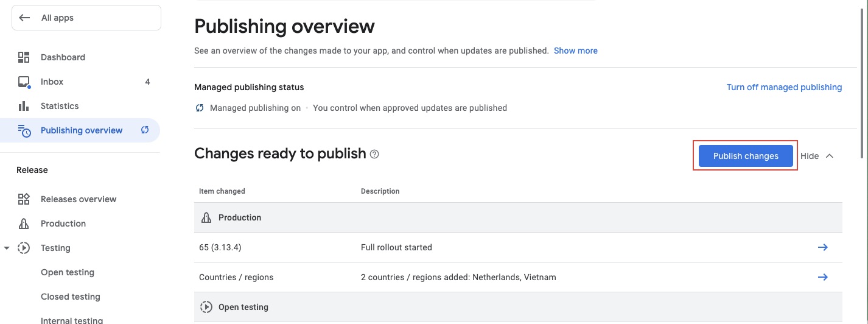
Task: Collapse changes list with Hide chevron
Action: coord(829,156)
